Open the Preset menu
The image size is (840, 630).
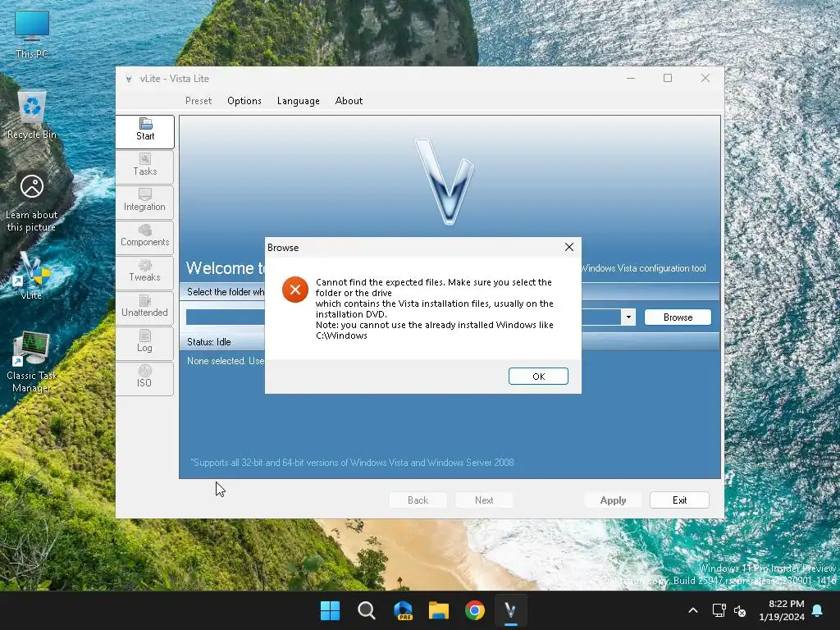point(199,101)
